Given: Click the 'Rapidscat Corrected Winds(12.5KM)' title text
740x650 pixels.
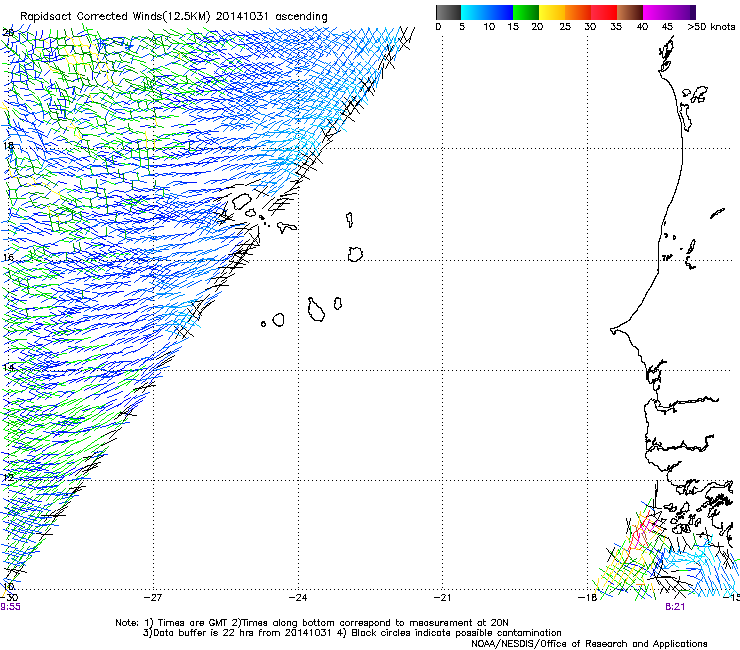Looking at the screenshot, I should coord(115,17).
